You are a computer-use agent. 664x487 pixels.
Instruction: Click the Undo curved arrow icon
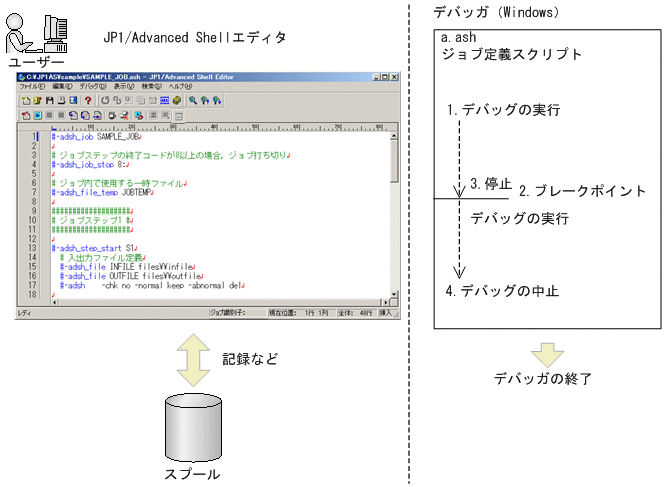(105, 100)
